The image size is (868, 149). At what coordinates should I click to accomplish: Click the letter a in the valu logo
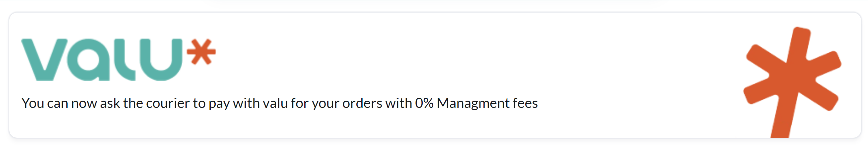pos(89,60)
